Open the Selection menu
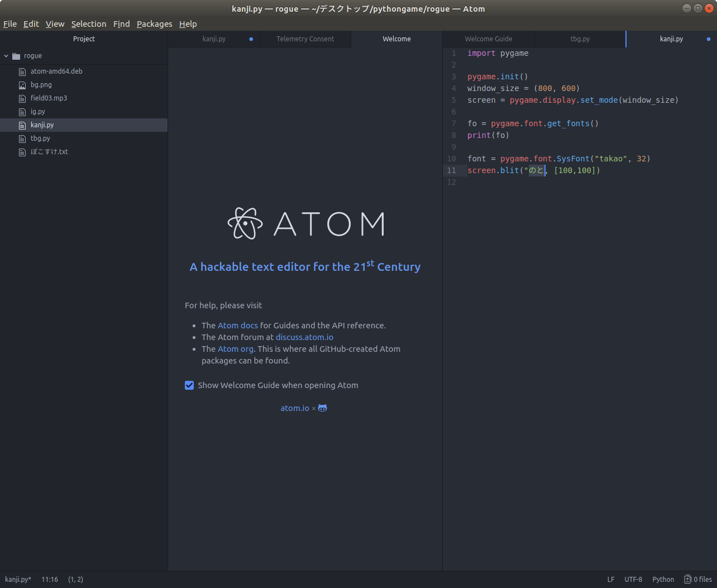Viewport: 717px width, 588px height. 89,24
